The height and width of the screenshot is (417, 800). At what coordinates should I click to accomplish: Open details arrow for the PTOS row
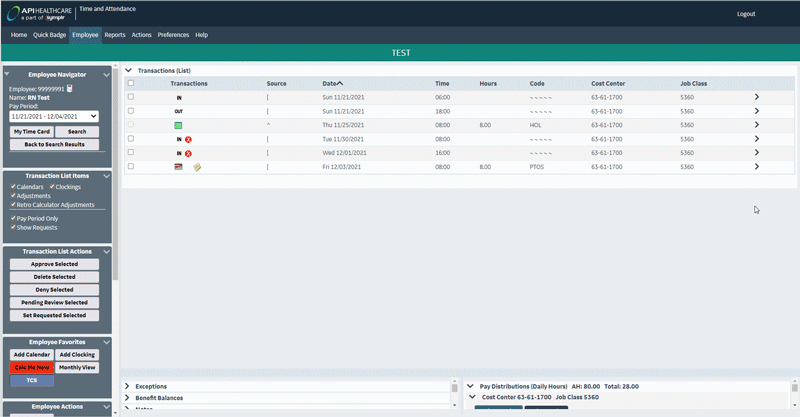click(756, 167)
